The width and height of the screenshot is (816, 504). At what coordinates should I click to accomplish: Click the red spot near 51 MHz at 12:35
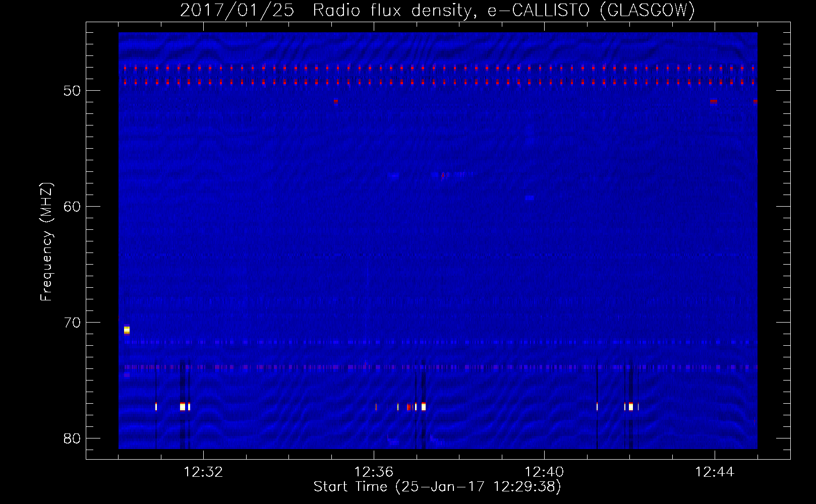335,101
